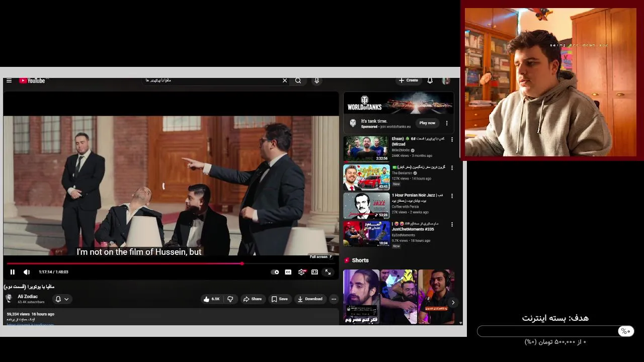Viewport: 644px width, 362px height.
Task: Open the Coffee with Persia channel name
Action: tap(405, 207)
